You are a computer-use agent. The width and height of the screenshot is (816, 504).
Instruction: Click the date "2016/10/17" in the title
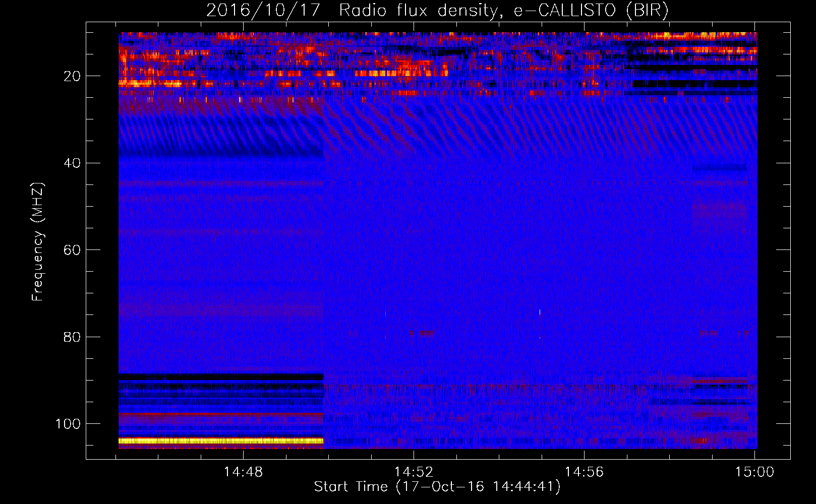coord(263,10)
